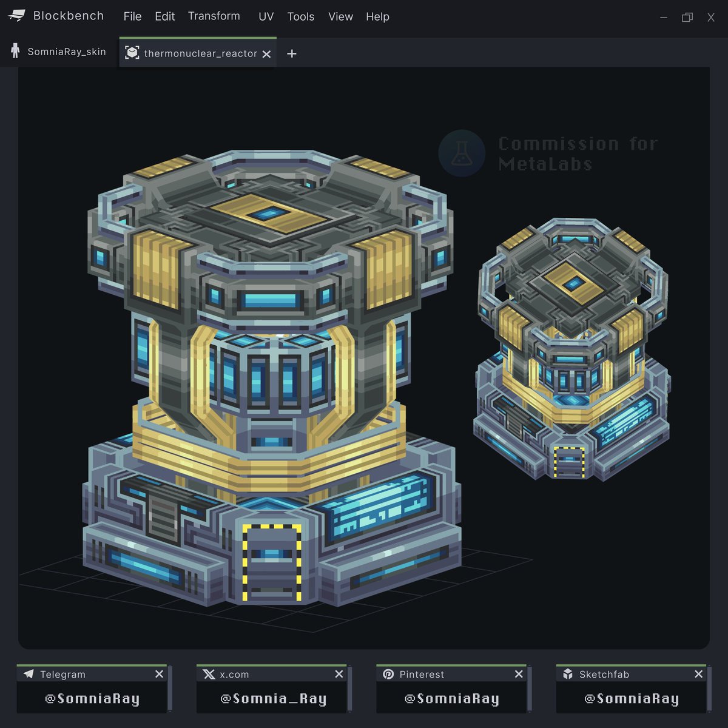The image size is (728, 728).
Task: Close the Telegram card
Action: [159, 674]
